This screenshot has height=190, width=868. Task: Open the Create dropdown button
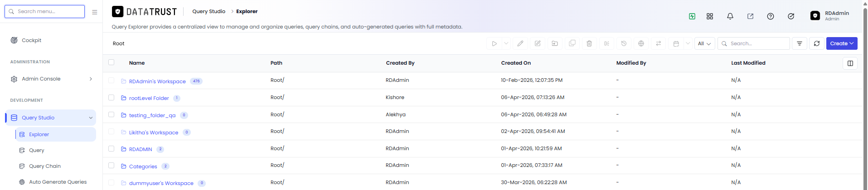click(842, 43)
